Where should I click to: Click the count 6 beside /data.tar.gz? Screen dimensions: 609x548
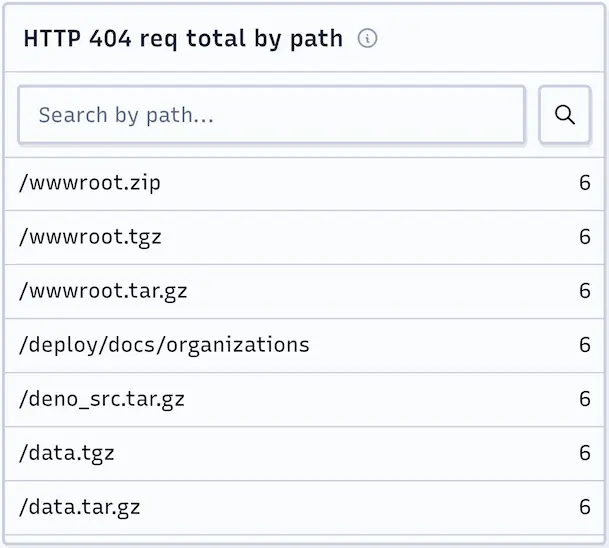[585, 507]
